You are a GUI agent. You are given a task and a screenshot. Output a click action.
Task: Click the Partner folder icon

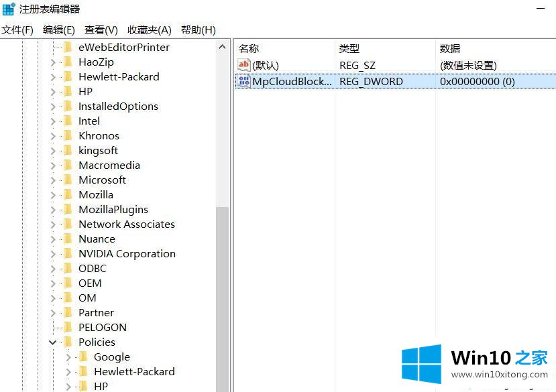[68, 312]
